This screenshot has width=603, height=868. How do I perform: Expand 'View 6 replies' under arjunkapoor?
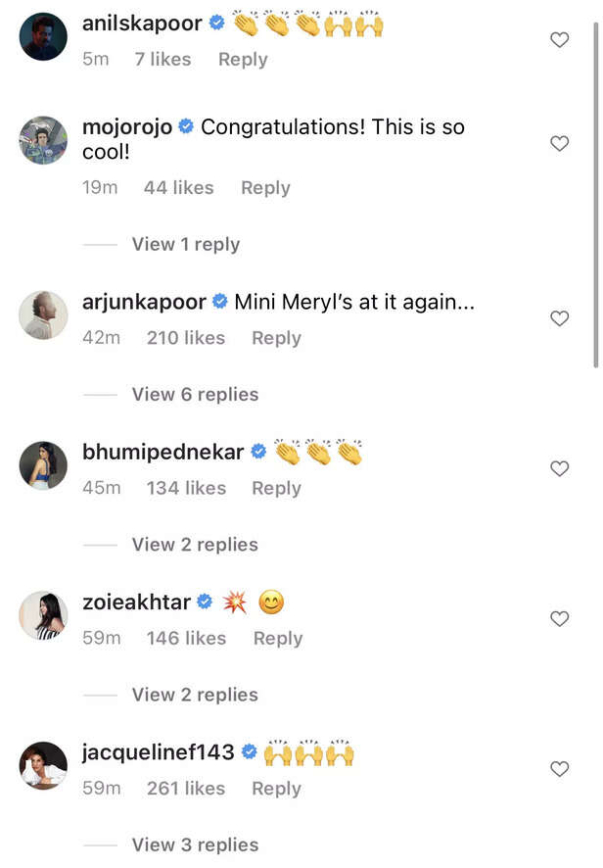pos(195,394)
